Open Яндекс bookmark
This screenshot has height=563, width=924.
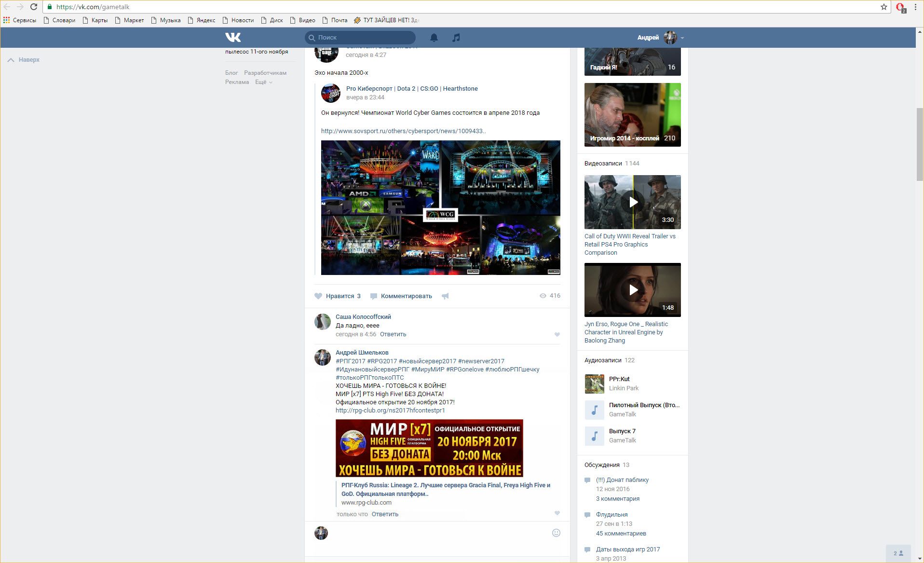point(202,20)
